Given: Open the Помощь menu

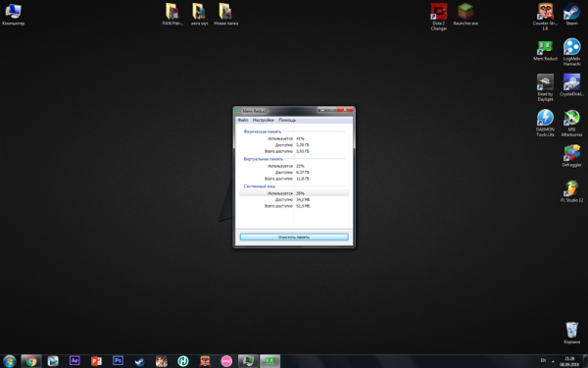Looking at the screenshot, I should [x=287, y=120].
